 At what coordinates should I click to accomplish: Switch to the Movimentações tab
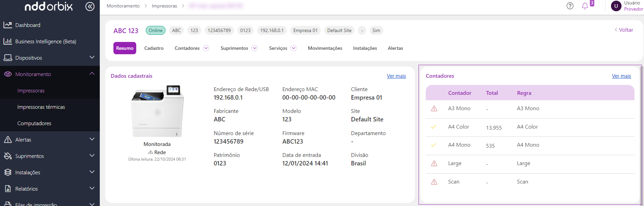325,48
